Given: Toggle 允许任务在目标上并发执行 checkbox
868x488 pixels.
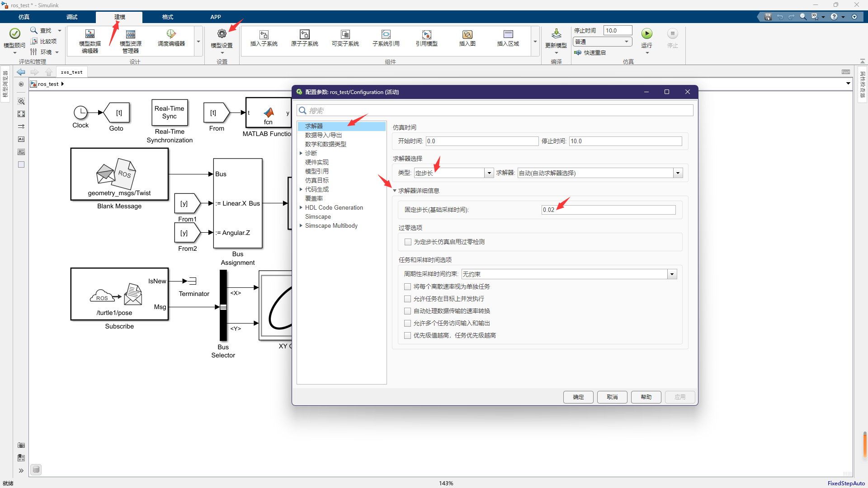Looking at the screenshot, I should 408,299.
